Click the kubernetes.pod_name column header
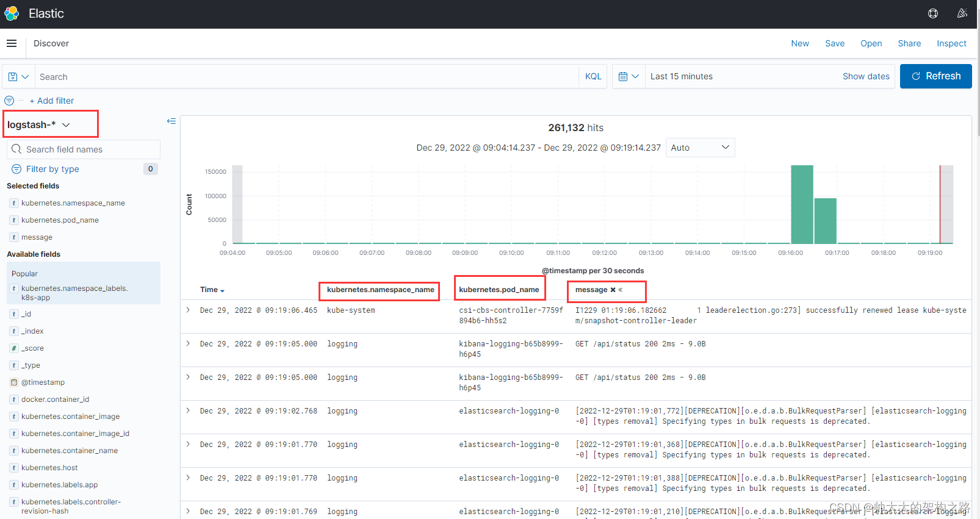The image size is (980, 519). tap(499, 290)
